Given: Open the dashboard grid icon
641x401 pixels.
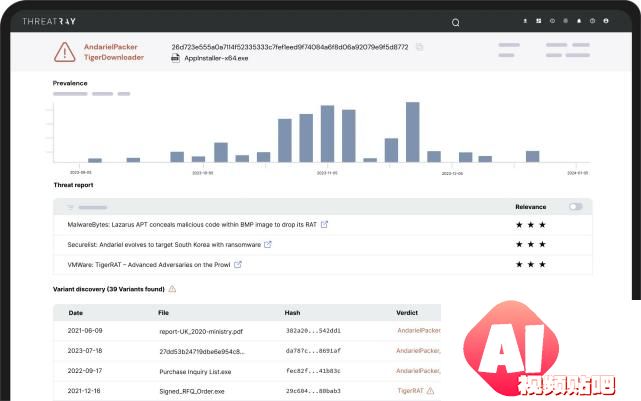Looking at the screenshot, I should point(539,21).
